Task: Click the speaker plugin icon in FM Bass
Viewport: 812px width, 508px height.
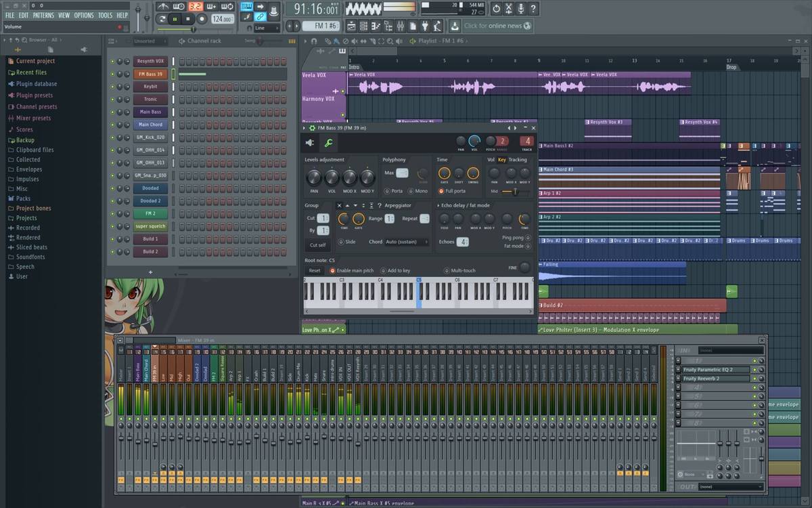Action: coord(310,143)
